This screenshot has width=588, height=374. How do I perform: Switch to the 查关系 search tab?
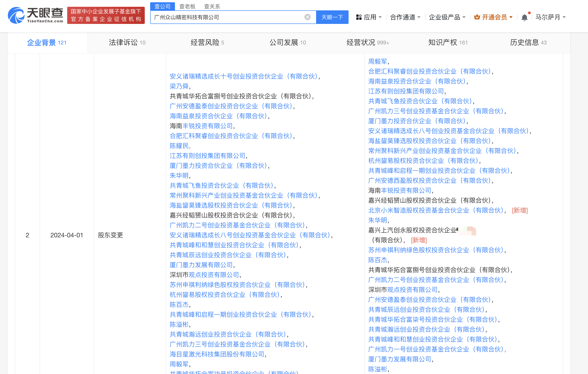point(212,6)
